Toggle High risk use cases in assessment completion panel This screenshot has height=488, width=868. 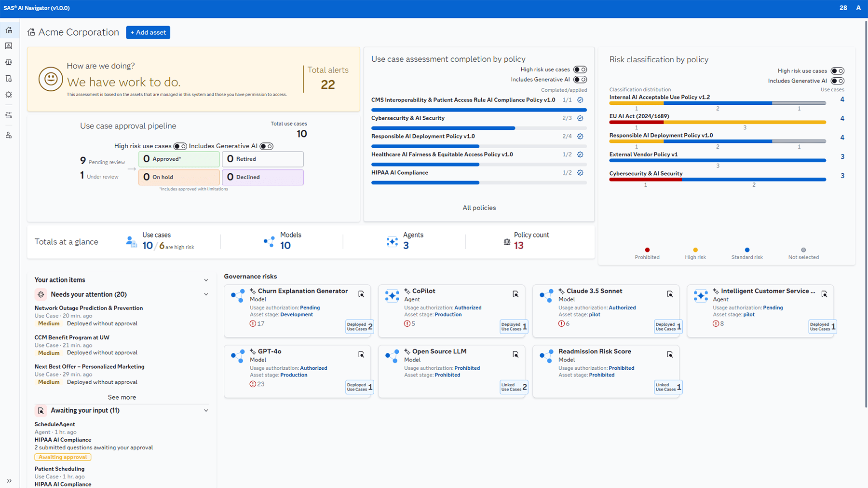click(580, 70)
